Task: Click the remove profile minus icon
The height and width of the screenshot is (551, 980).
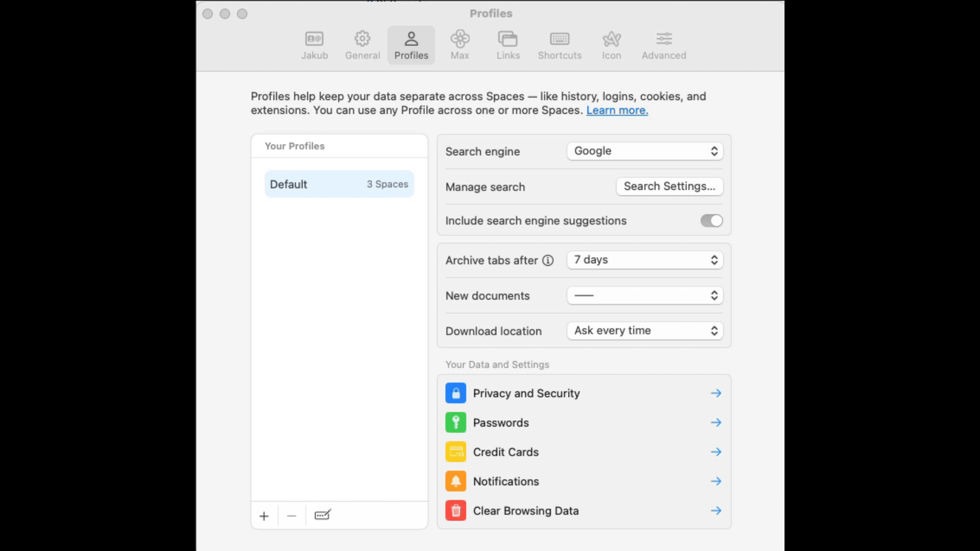Action: 291,516
